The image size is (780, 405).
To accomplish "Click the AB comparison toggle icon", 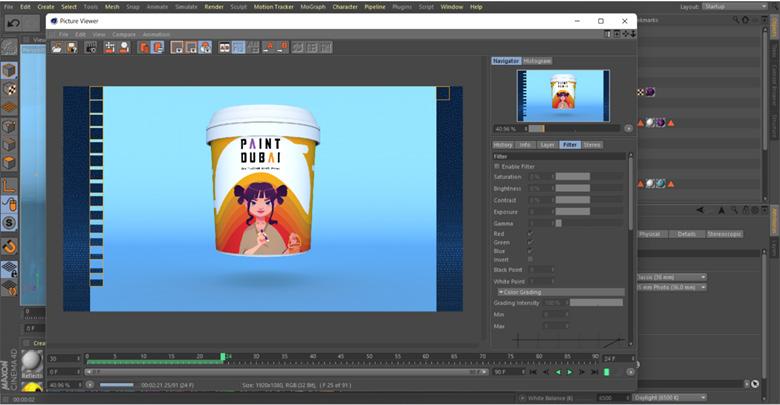I will (224, 47).
